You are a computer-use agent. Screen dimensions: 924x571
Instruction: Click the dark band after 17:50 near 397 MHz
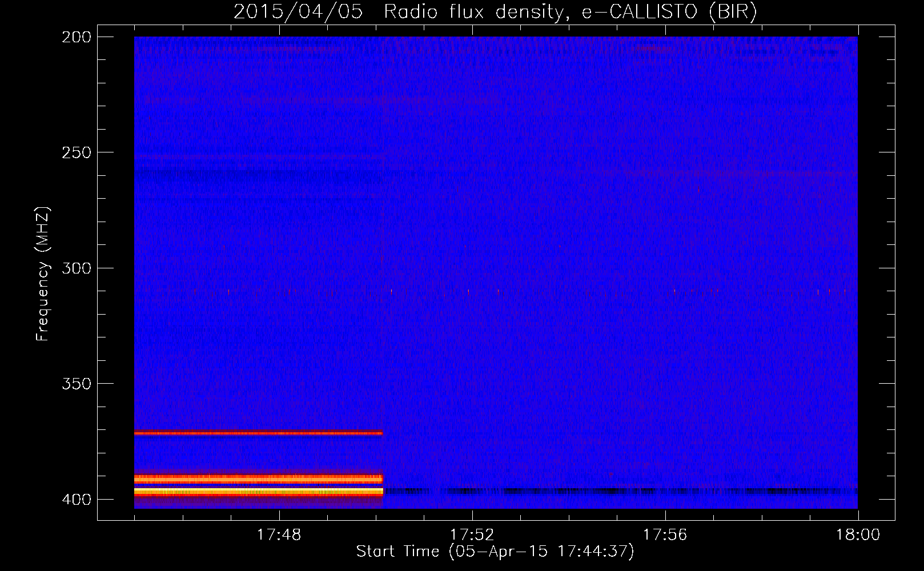click(x=621, y=491)
